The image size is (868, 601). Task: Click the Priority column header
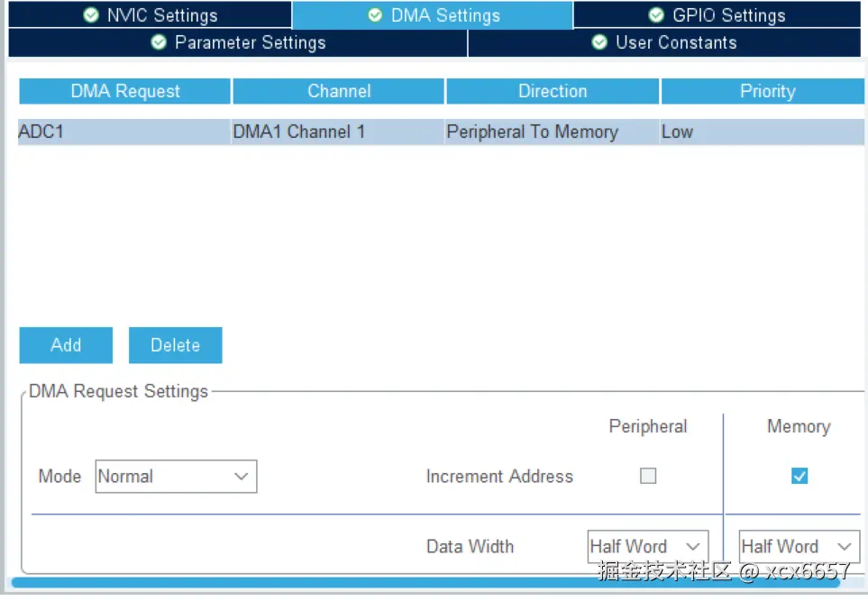tap(763, 91)
